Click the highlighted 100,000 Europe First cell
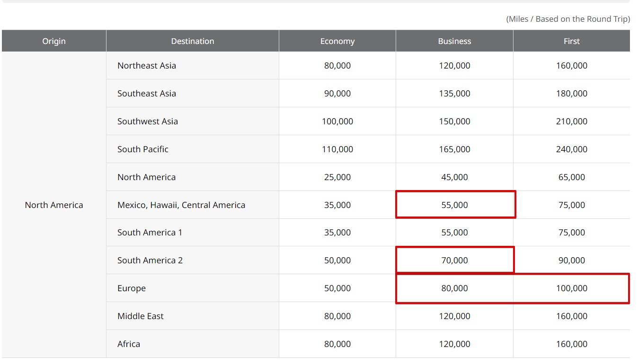This screenshot has width=638, height=364. [x=571, y=288]
